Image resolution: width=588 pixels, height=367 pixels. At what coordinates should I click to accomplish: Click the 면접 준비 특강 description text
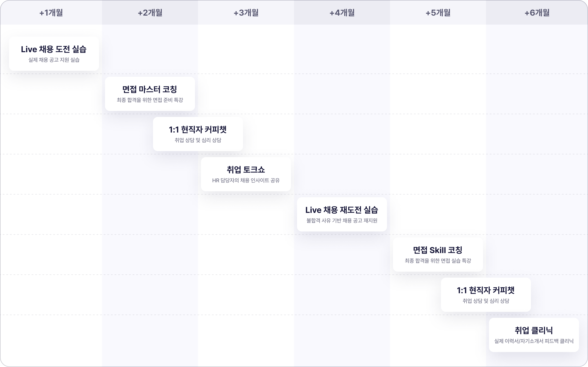pyautogui.click(x=150, y=100)
